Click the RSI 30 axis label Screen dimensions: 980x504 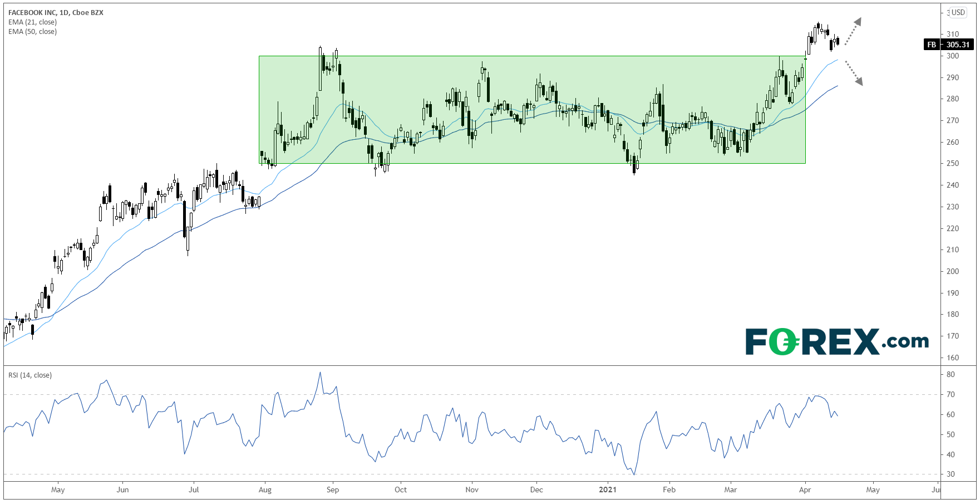[x=951, y=474]
